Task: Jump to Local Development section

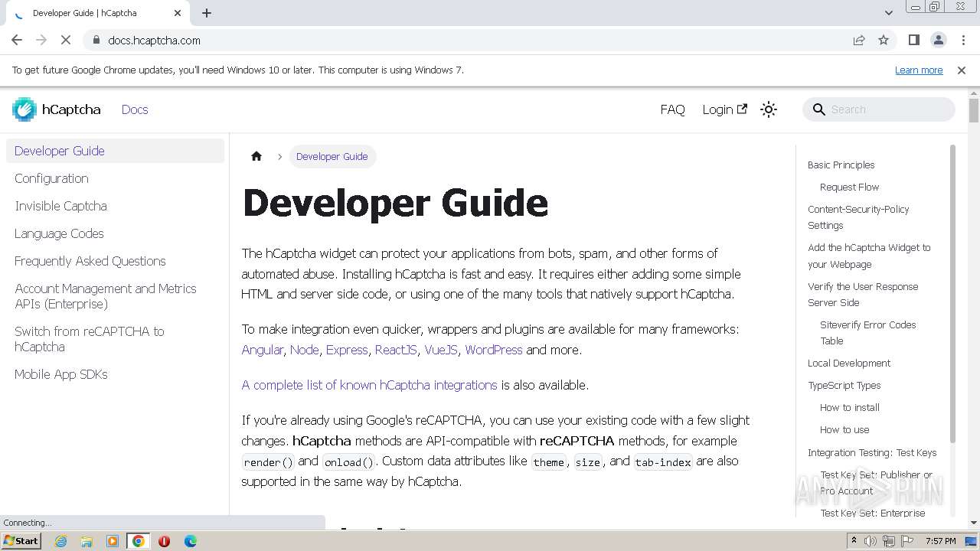Action: point(849,363)
